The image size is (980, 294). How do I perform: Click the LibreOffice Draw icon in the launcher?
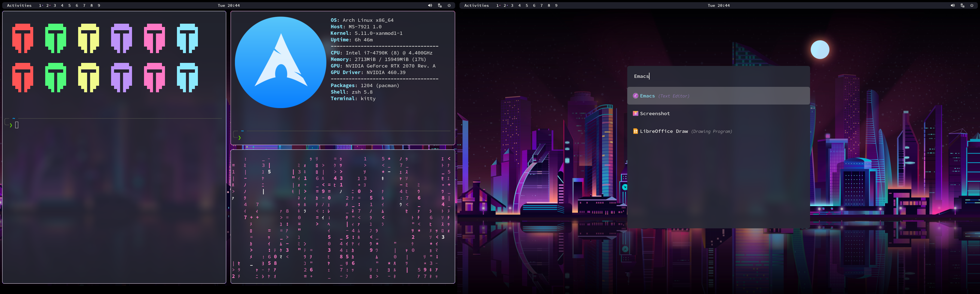(635, 131)
